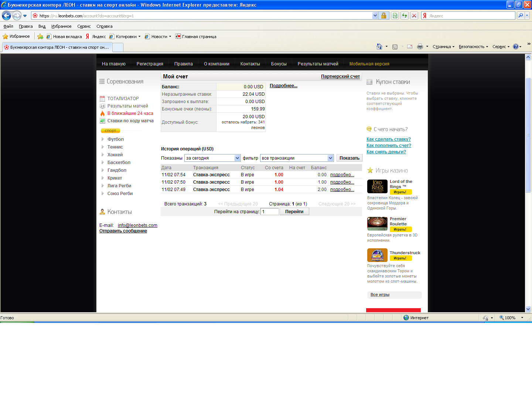Viewport: 532px width, 419px height.
Task: Open the filter dropdown 'все транзакции'
Action: point(297,158)
